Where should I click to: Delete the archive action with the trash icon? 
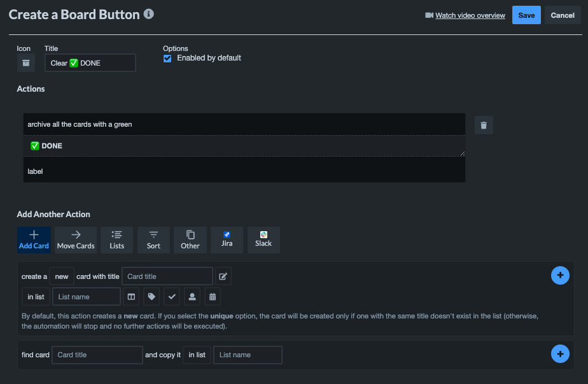click(484, 125)
